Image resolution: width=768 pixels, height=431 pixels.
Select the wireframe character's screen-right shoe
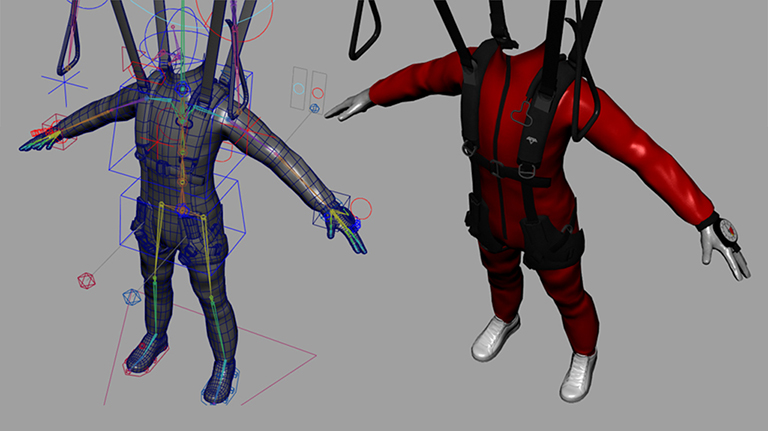pos(219,382)
